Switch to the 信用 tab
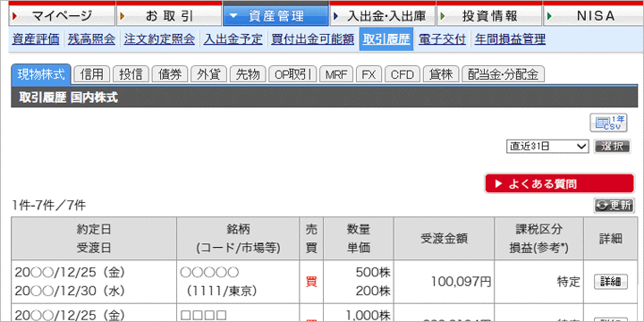 (92, 75)
